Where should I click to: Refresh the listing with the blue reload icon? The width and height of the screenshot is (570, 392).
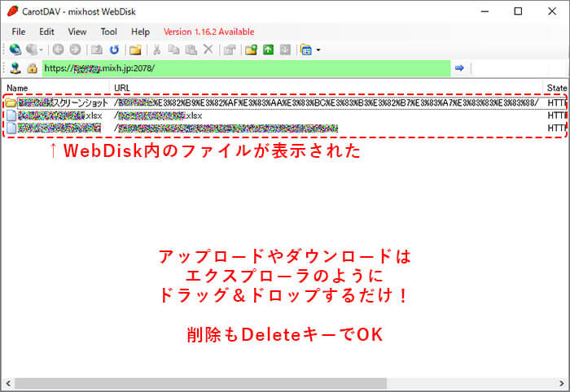115,50
